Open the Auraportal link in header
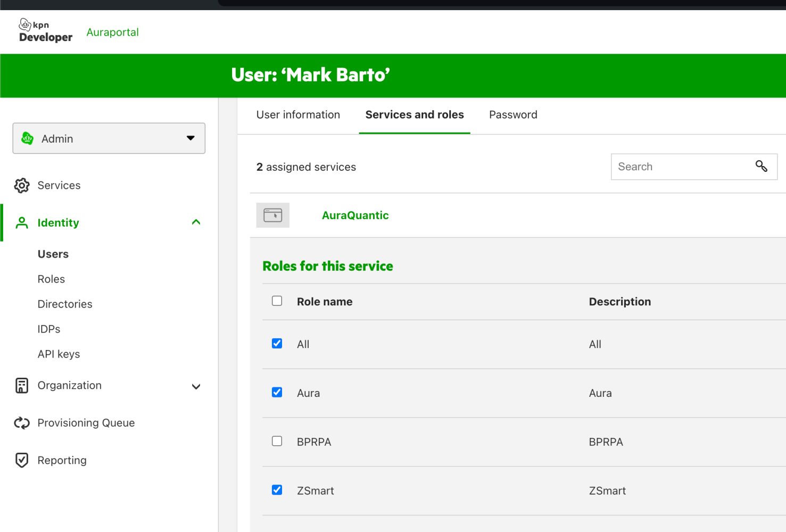The width and height of the screenshot is (786, 532). (x=112, y=32)
